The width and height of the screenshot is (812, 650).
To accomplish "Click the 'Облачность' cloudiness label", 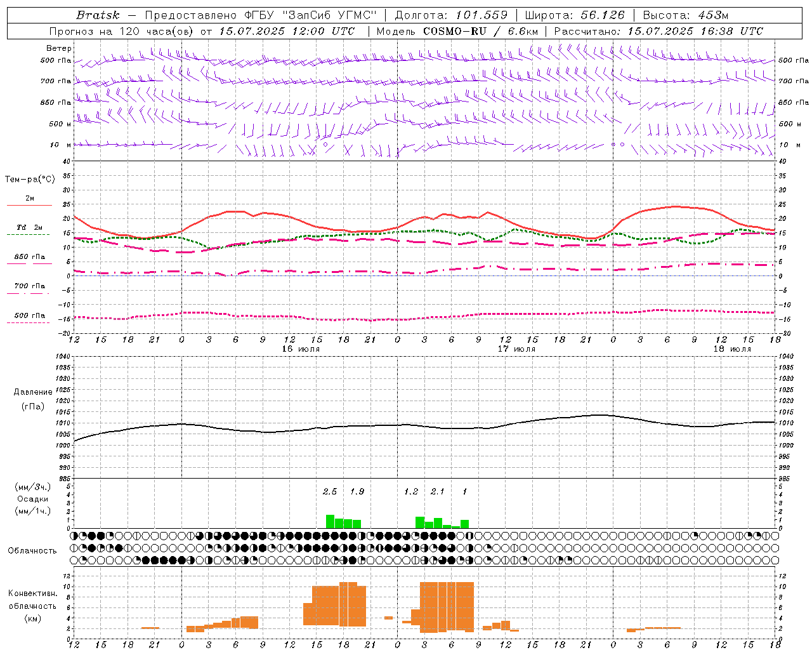I will click(x=32, y=551).
